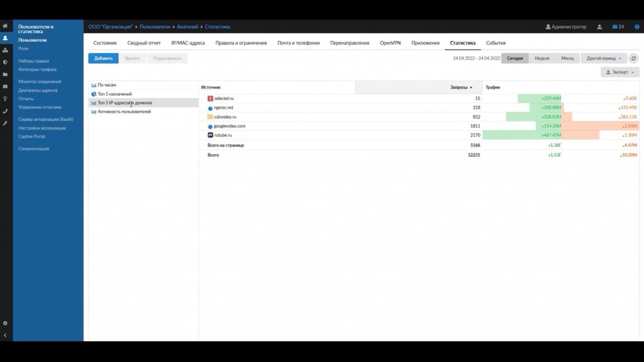Screen dimensions: 644x362
Task: Open Синхронизация in sidebar menu
Action: click(x=34, y=149)
